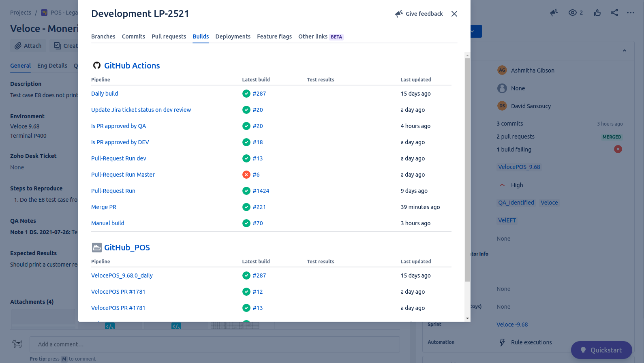This screenshot has width=644, height=363.
Task: Click the dialog's vertical scrollbar thumb
Action: [468, 170]
